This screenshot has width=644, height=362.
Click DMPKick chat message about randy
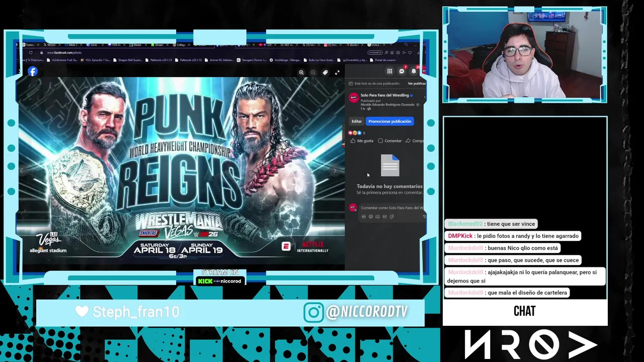(x=513, y=236)
